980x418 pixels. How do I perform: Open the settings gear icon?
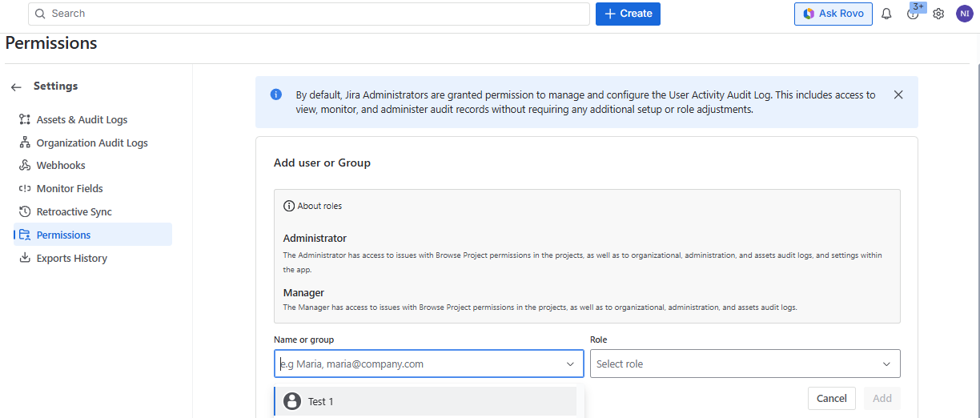pyautogui.click(x=938, y=14)
